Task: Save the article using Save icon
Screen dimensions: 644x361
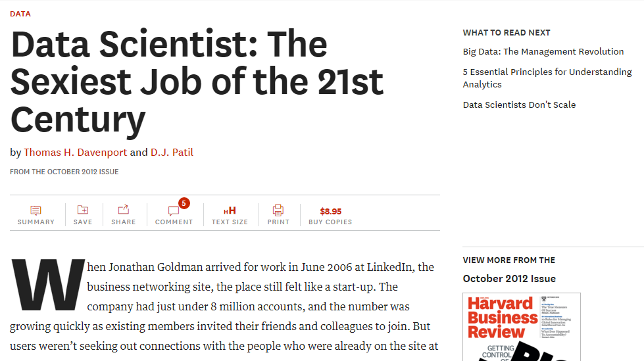Action: [x=83, y=210]
